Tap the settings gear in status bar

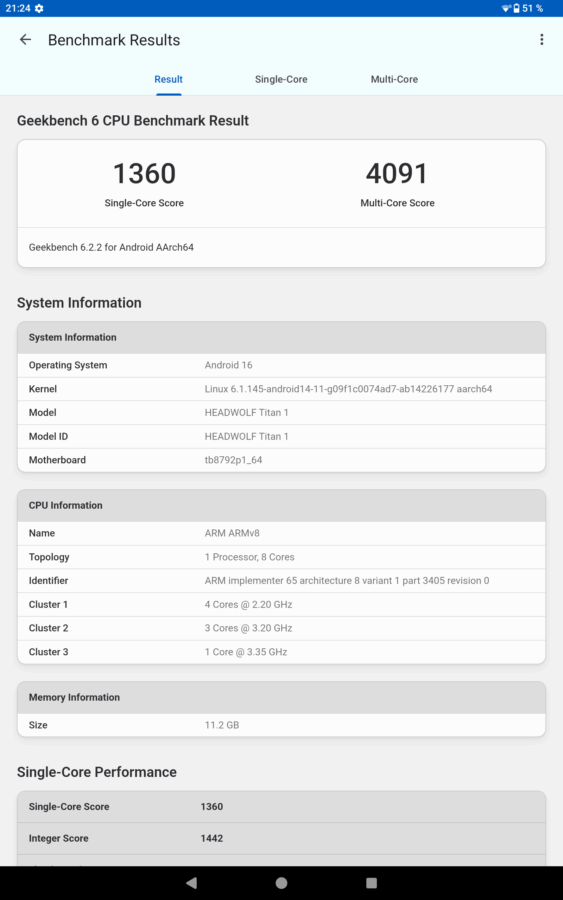[39, 8]
